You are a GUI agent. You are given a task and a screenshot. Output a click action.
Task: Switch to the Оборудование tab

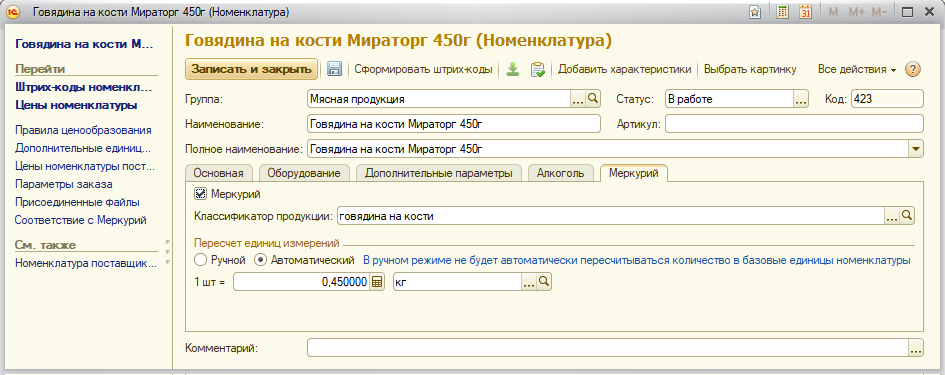pyautogui.click(x=304, y=173)
